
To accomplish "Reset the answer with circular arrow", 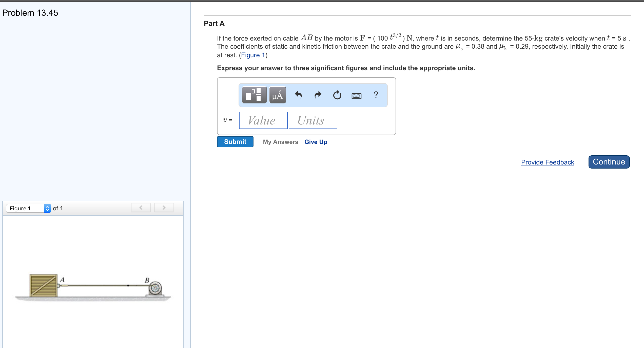I will [x=337, y=95].
